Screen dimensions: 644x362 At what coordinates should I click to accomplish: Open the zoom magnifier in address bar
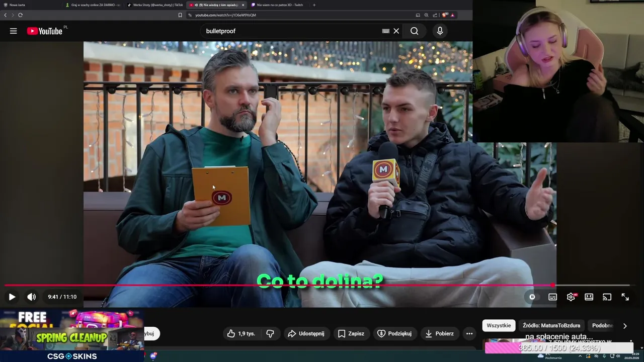tap(427, 15)
